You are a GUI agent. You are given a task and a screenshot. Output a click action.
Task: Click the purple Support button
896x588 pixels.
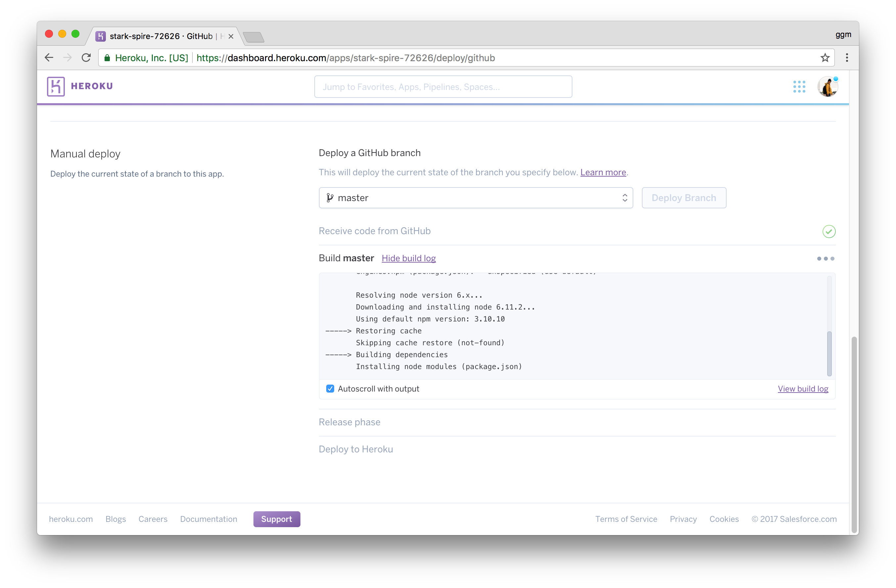(276, 519)
